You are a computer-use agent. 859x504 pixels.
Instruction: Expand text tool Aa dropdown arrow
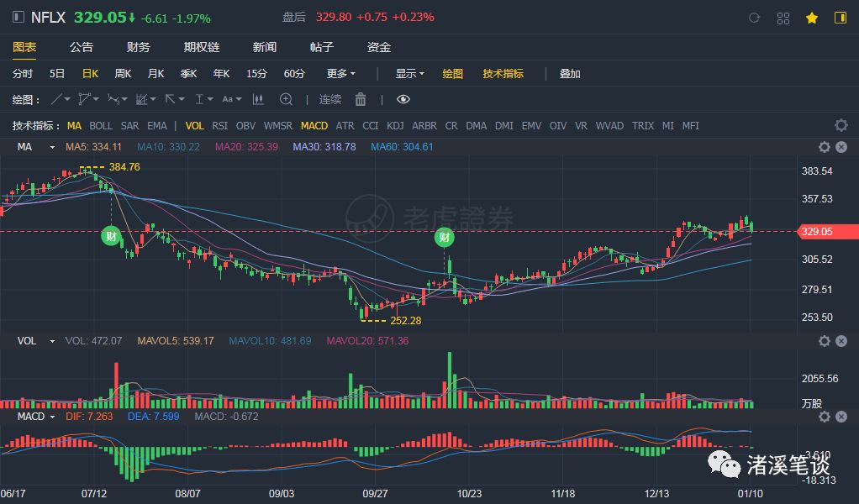pyautogui.click(x=239, y=100)
